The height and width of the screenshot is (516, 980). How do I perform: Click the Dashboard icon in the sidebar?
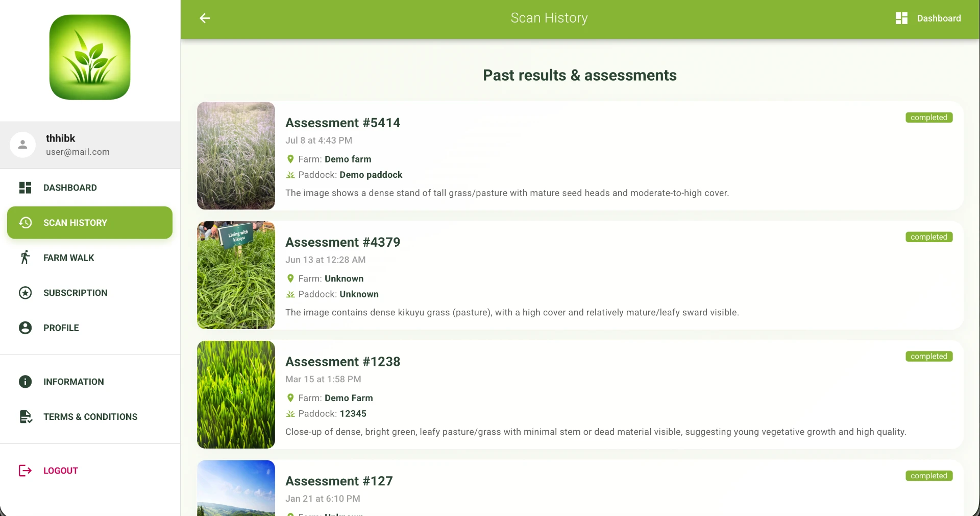pyautogui.click(x=25, y=187)
